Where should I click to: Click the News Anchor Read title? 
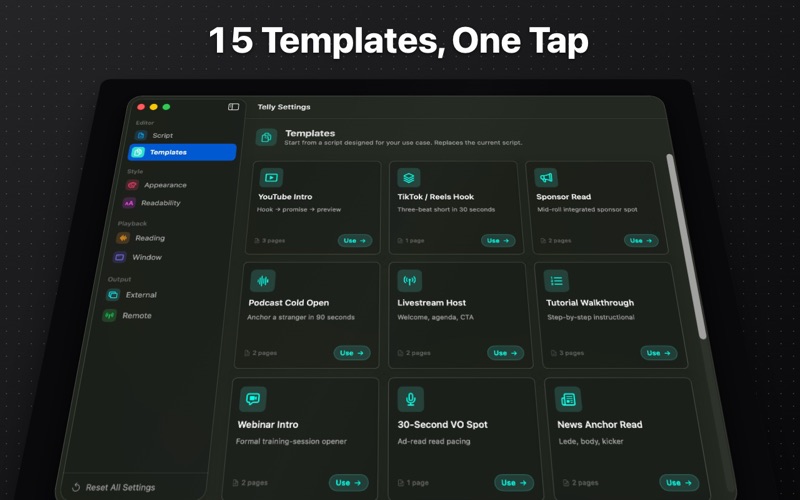600,424
